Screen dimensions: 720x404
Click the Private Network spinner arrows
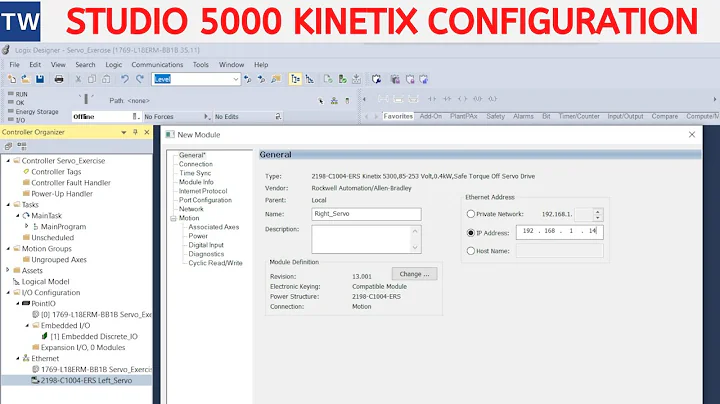pyautogui.click(x=597, y=214)
